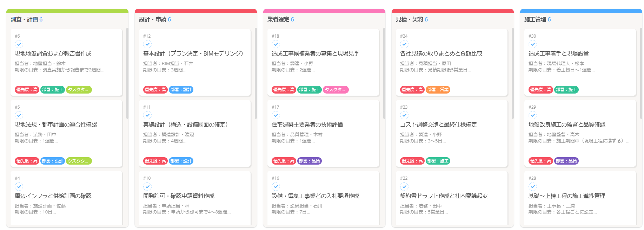The width and height of the screenshot is (644, 230).
Task: Click the scrollbar in the 設計・申請 column
Action: [256, 74]
